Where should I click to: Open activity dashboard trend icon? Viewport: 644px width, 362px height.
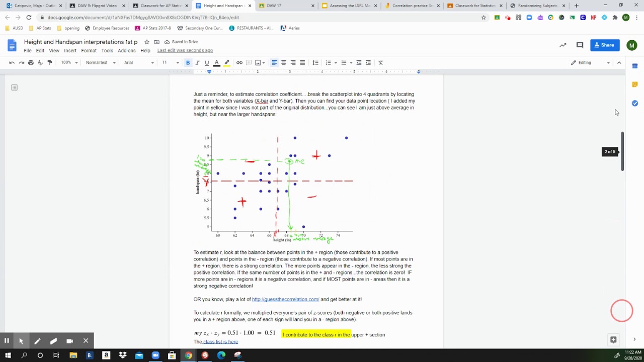pos(562,45)
